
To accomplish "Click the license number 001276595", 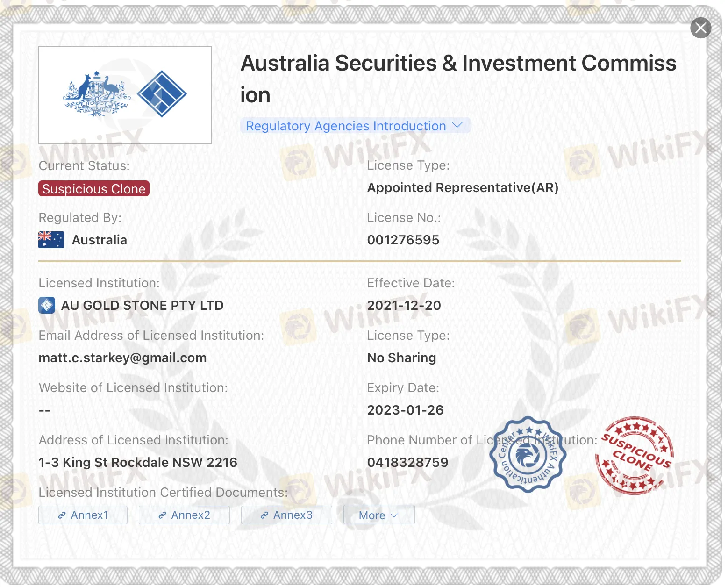I will pyautogui.click(x=403, y=240).
